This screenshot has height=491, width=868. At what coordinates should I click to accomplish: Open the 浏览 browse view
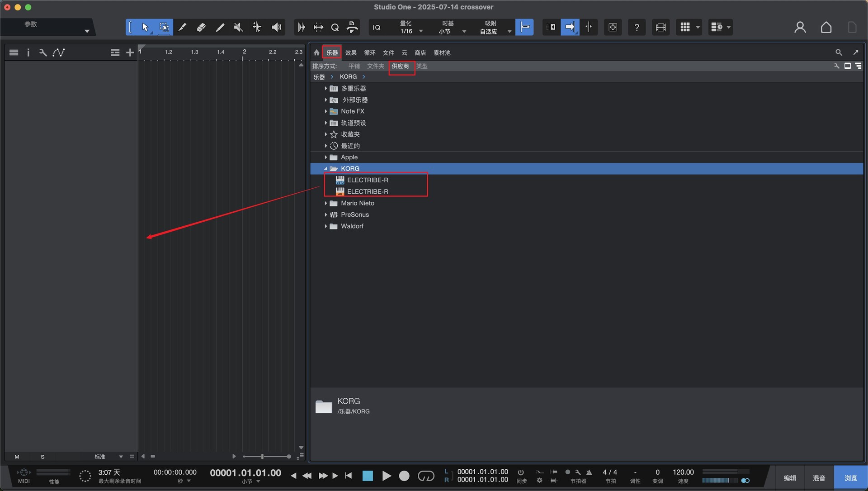click(850, 478)
